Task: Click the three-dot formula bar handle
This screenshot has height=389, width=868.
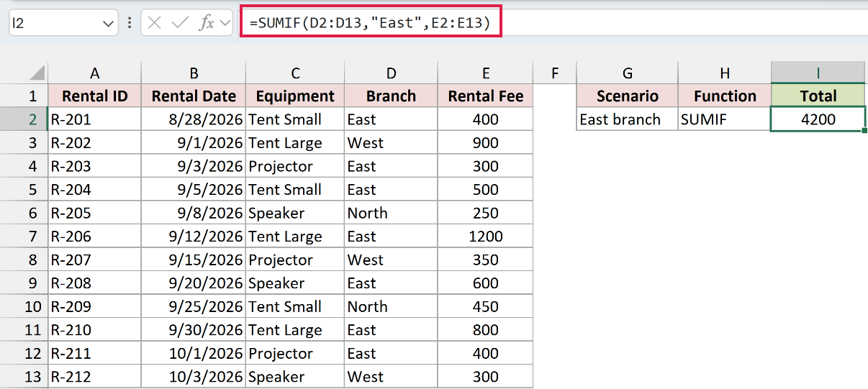Action: (130, 23)
